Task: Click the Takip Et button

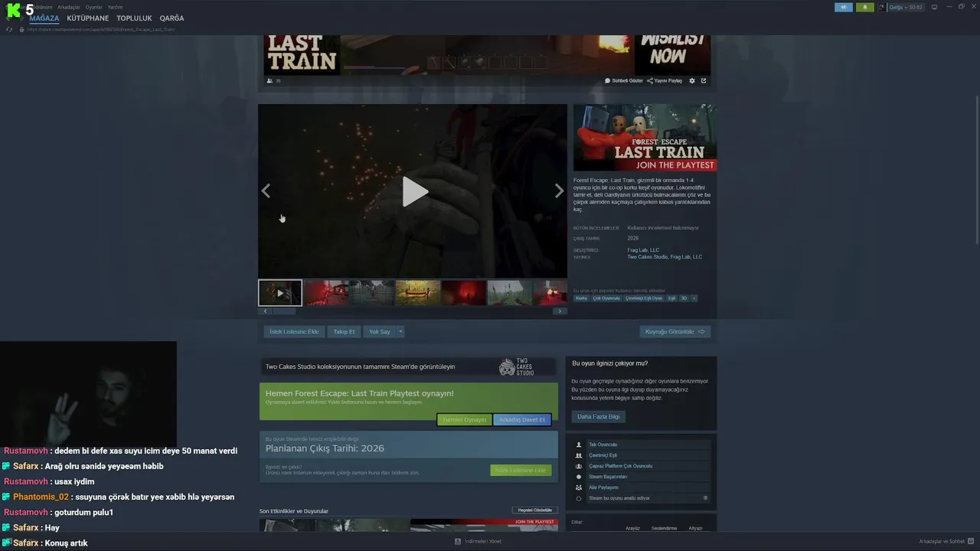Action: click(x=344, y=332)
